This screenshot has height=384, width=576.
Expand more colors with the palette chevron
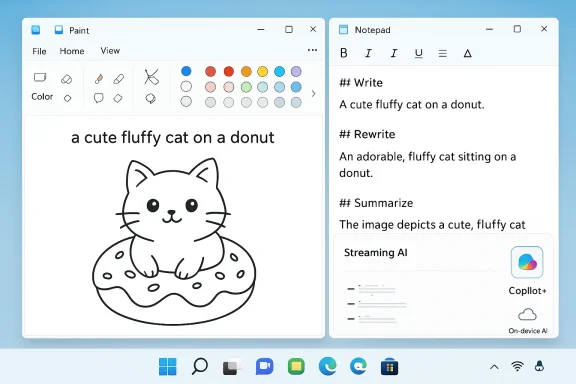[x=313, y=94]
